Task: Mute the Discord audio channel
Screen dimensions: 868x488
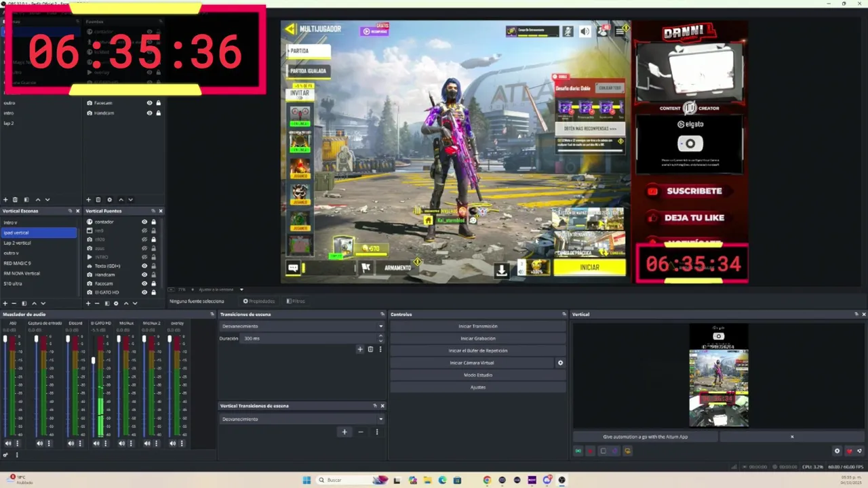Action: pos(71,443)
